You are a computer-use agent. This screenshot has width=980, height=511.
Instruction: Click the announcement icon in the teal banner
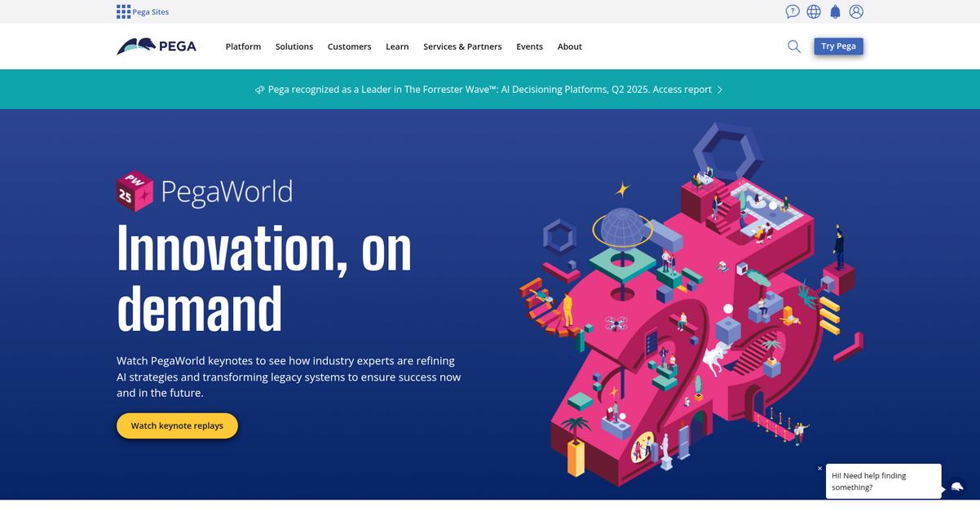click(260, 90)
